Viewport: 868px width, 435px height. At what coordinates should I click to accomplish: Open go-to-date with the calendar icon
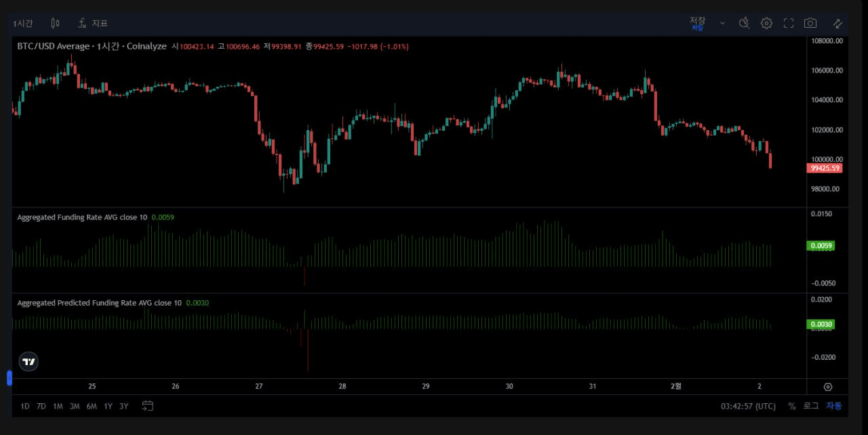148,405
